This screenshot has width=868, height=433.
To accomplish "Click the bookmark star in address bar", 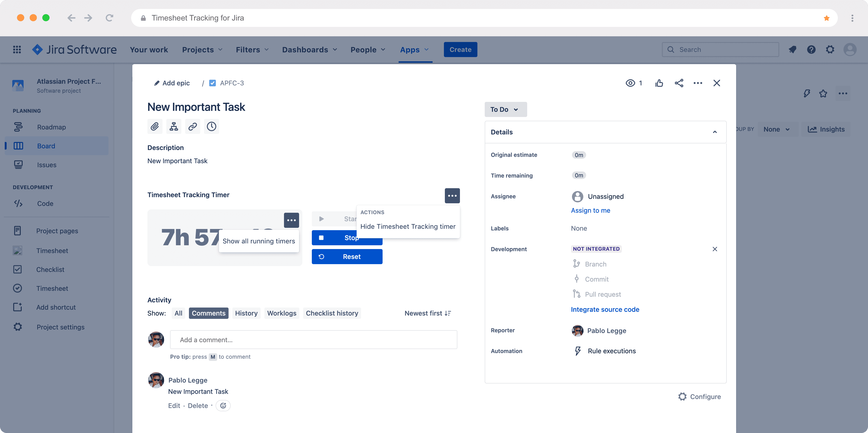I will pos(826,18).
